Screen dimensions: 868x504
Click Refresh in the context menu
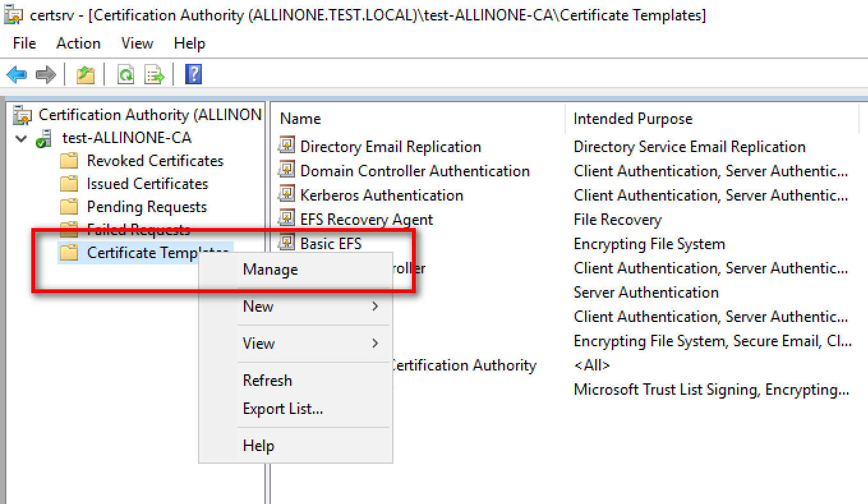pos(267,381)
